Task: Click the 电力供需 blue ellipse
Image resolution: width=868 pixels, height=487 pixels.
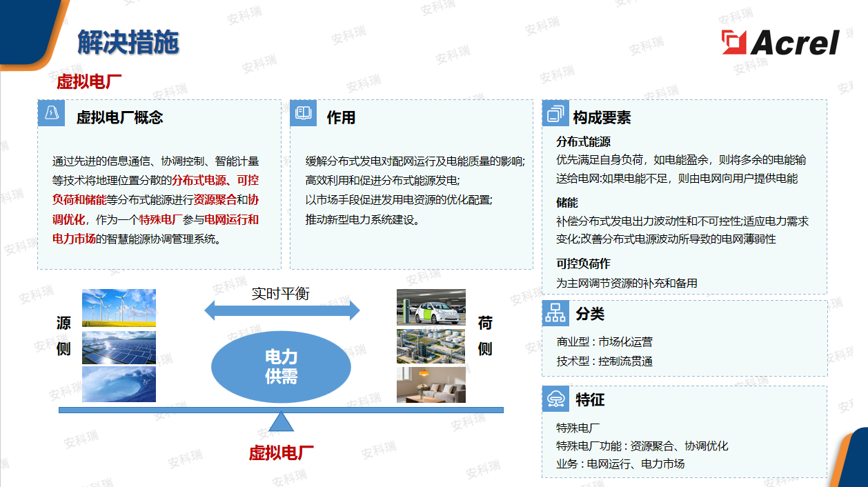Action: 281,367
